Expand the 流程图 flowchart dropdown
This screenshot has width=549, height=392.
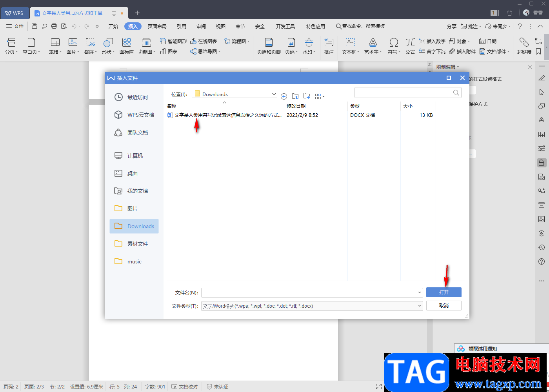(x=249, y=41)
